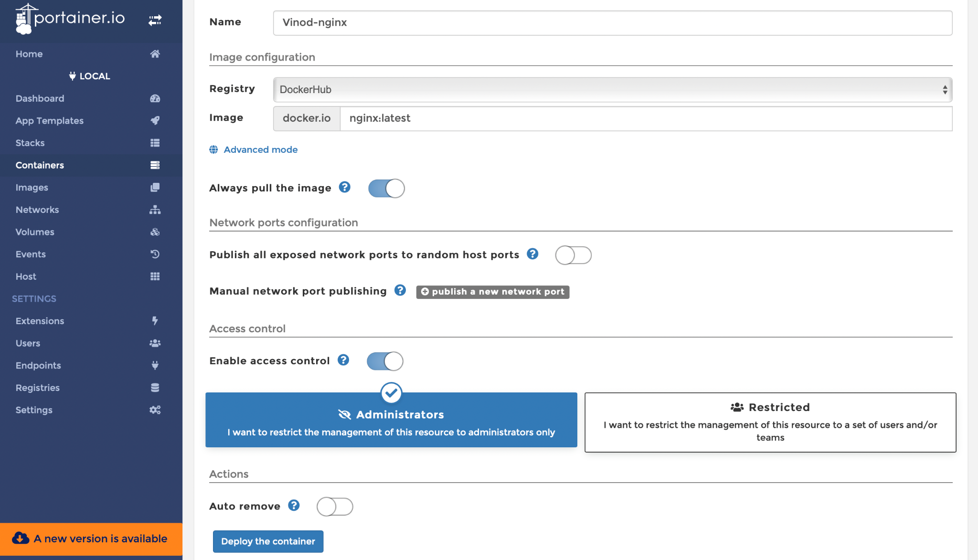The height and width of the screenshot is (560, 978).
Task: Go to Volumes in the sidebar
Action: click(x=34, y=232)
